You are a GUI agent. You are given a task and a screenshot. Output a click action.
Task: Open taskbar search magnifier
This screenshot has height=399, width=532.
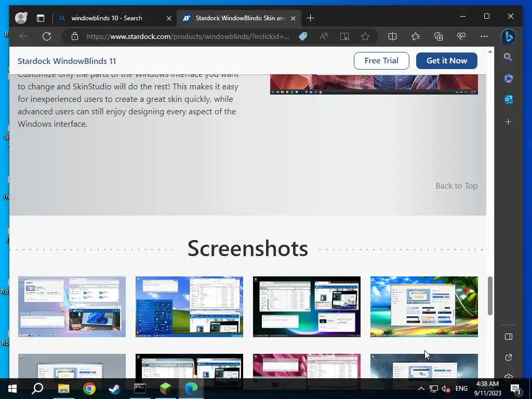[37, 389]
